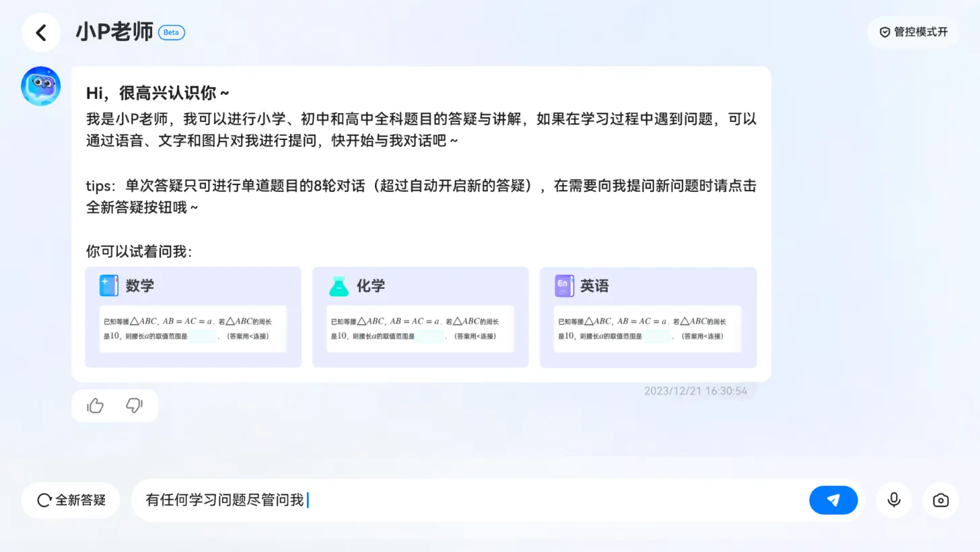Click the microphone icon for voice input
This screenshot has width=980, height=552.
[x=893, y=500]
